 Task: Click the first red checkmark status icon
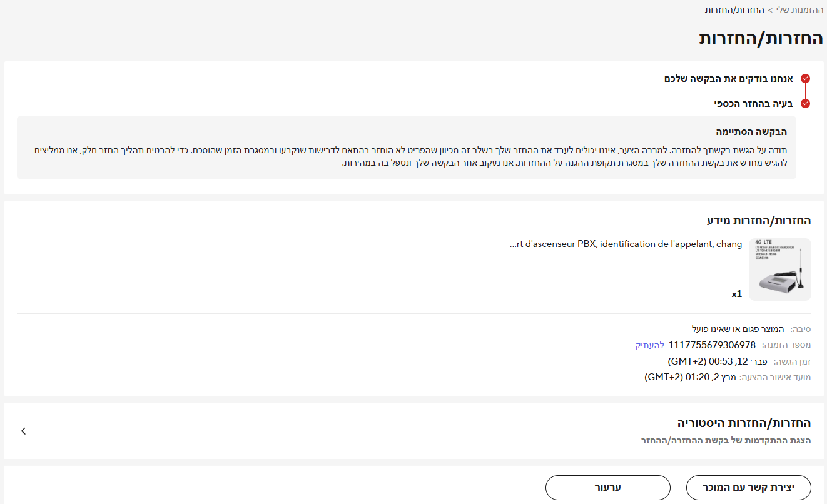(x=805, y=79)
